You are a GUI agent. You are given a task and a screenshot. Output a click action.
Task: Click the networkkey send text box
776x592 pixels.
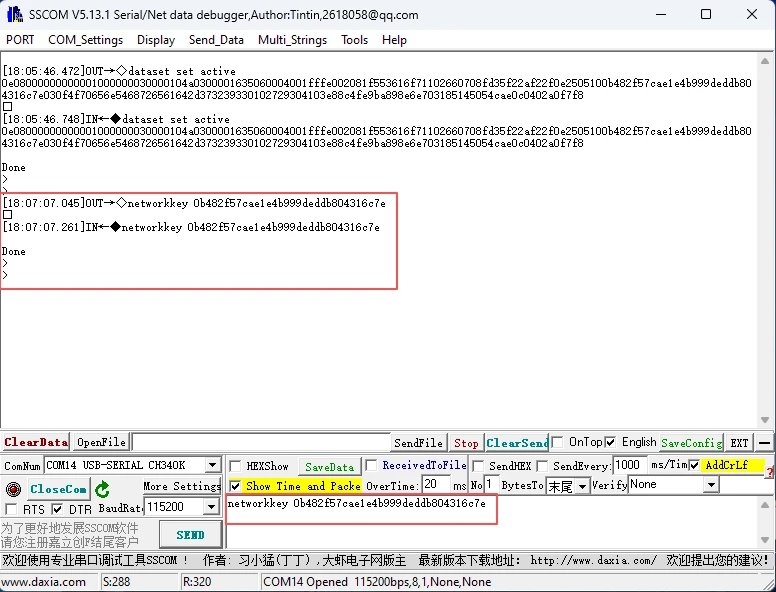click(360, 505)
